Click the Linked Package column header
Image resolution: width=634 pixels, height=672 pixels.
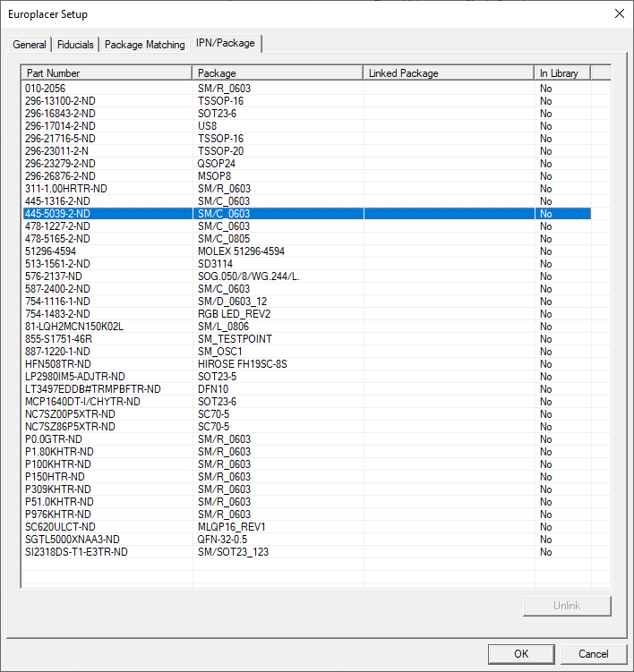click(x=449, y=72)
